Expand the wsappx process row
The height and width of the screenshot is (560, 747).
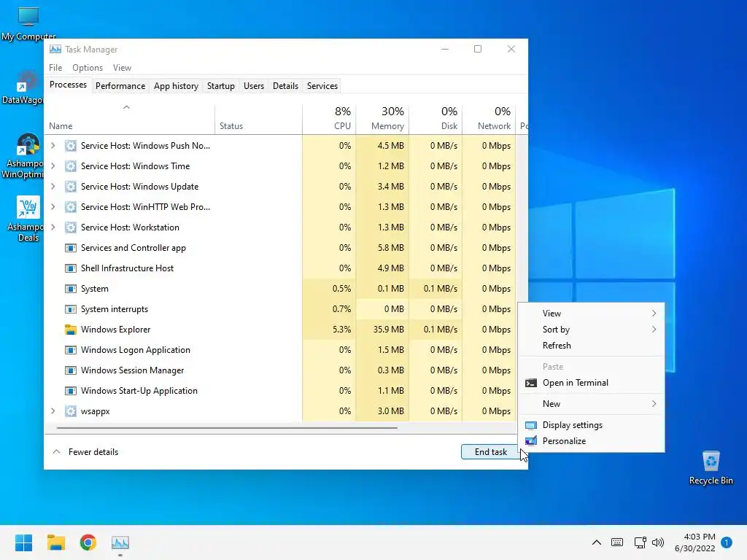click(53, 411)
